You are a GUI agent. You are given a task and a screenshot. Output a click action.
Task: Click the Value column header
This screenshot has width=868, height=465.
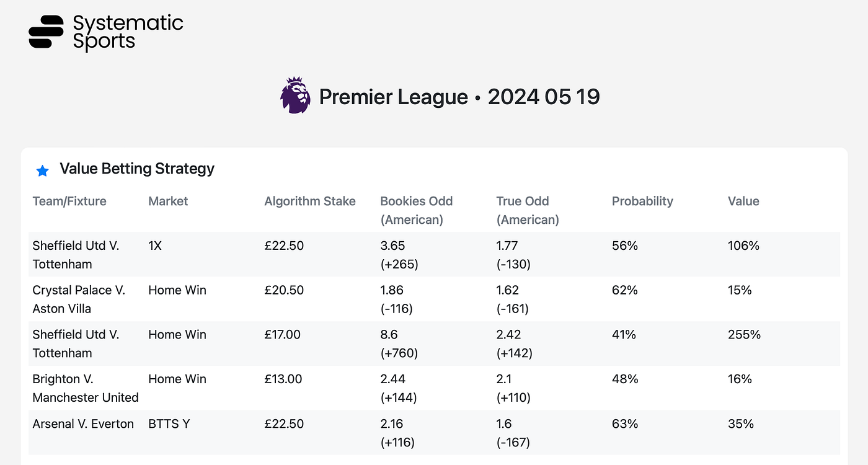click(x=743, y=201)
